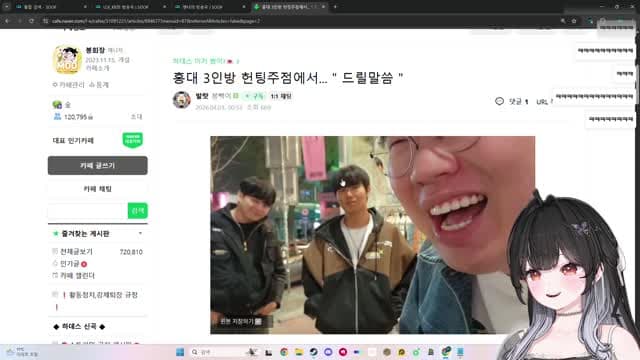Click the comment bubble icon
Image resolution: width=640 pixels, height=360 pixels.
(x=499, y=101)
